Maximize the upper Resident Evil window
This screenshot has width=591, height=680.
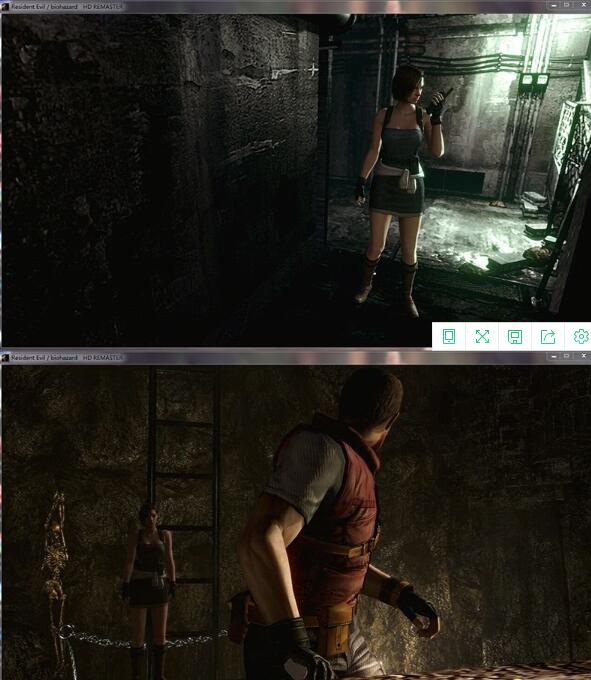[x=566, y=4]
